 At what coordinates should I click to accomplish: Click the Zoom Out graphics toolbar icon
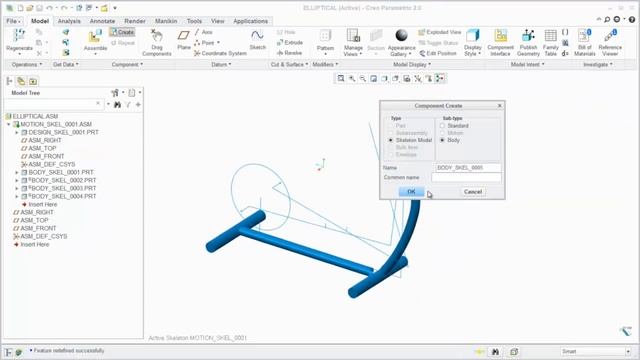point(363,78)
